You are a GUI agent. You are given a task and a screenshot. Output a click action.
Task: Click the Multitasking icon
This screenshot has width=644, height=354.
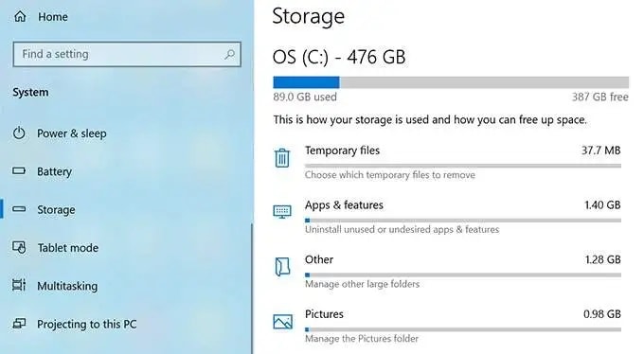pyautogui.click(x=19, y=286)
